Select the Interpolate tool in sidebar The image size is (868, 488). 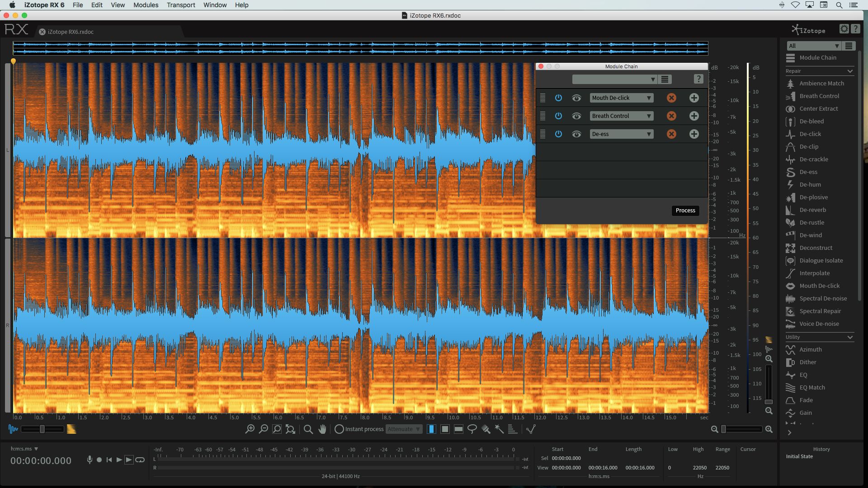coord(814,273)
